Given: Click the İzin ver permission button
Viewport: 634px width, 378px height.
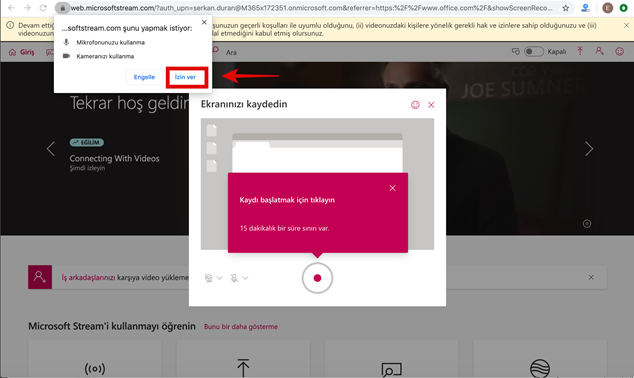Looking at the screenshot, I should tap(185, 77).
